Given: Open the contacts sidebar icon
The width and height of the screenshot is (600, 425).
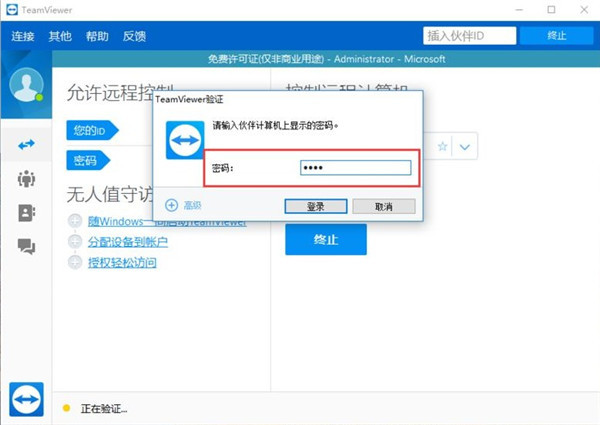Looking at the screenshot, I should pos(26,213).
